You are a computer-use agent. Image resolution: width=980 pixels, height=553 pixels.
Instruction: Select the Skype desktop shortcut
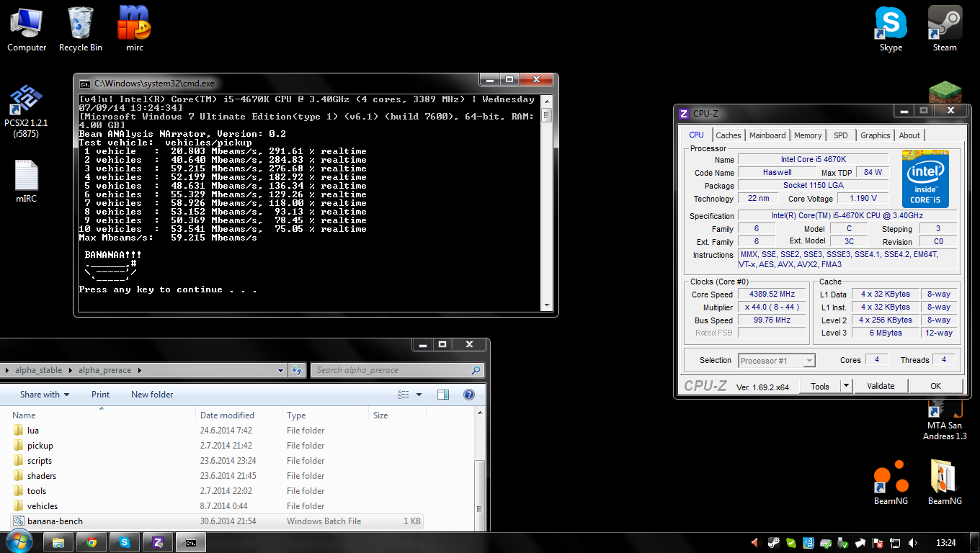(891, 29)
